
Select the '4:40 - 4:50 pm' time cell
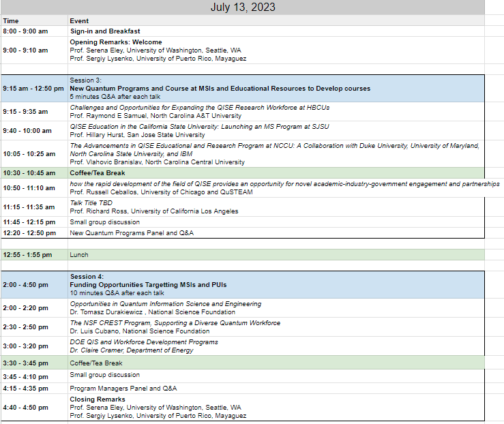coord(34,407)
